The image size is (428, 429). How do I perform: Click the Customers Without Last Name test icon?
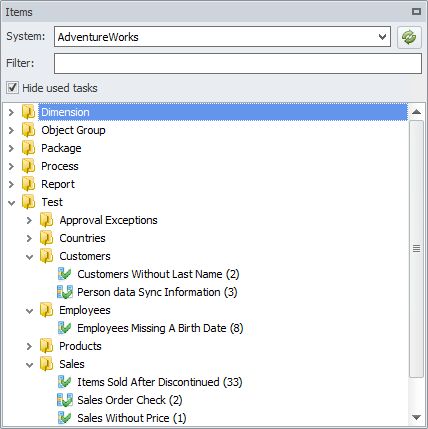[x=64, y=274]
